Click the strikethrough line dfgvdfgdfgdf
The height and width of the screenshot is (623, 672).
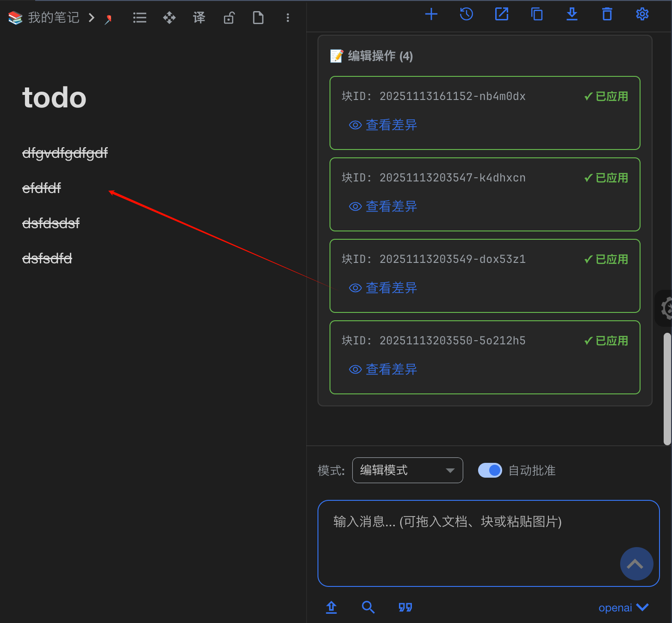[x=65, y=153]
